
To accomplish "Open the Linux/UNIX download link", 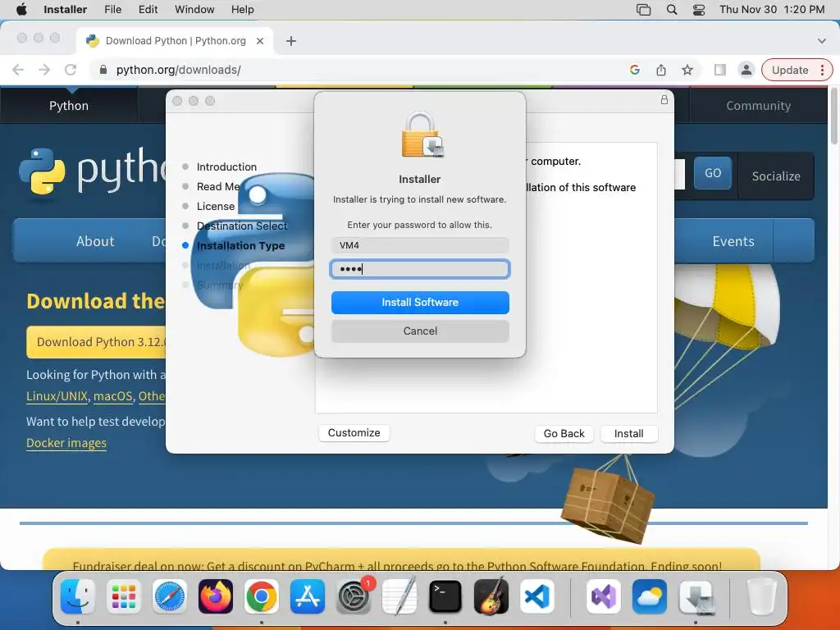I will click(57, 396).
